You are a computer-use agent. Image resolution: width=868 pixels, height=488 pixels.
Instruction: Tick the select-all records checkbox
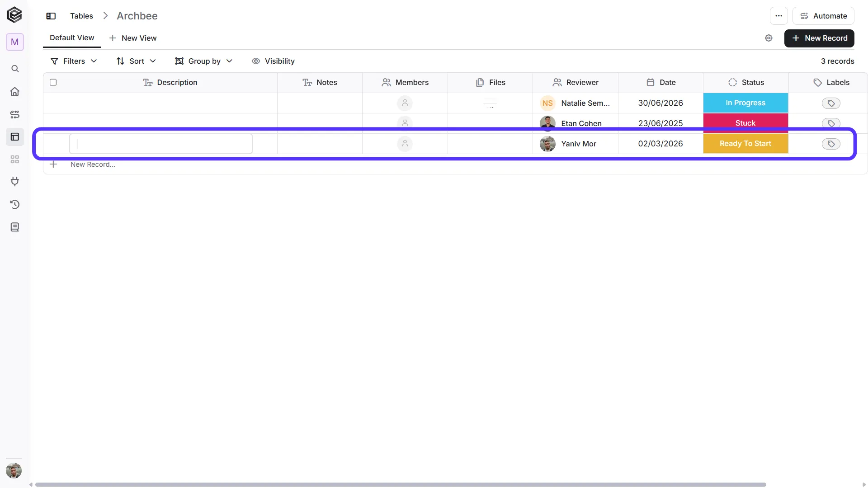(x=53, y=82)
